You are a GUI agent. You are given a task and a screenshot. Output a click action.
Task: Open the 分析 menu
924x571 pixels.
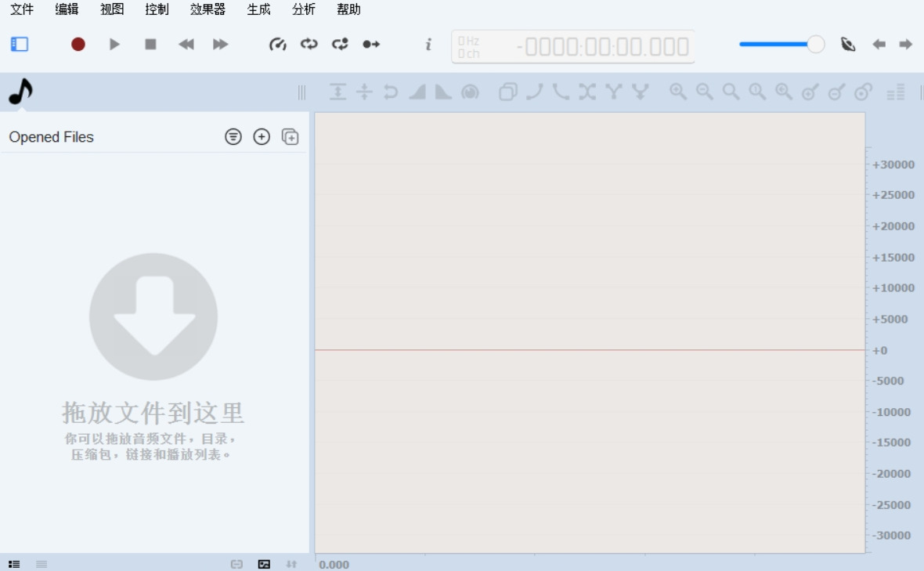pos(304,9)
